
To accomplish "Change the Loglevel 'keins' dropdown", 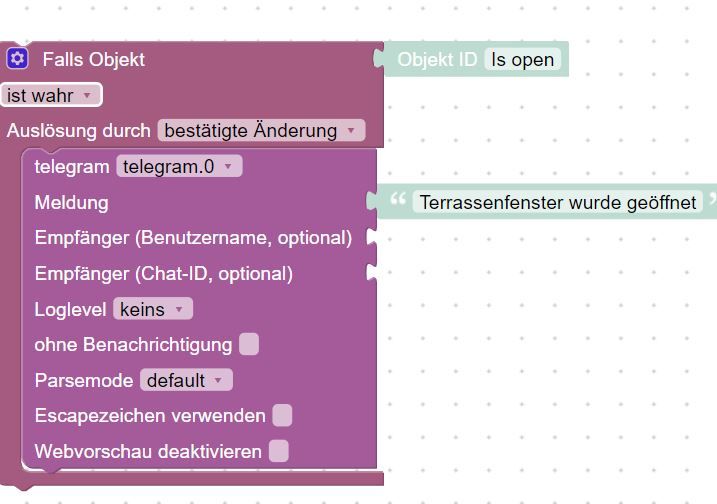I will point(153,309).
